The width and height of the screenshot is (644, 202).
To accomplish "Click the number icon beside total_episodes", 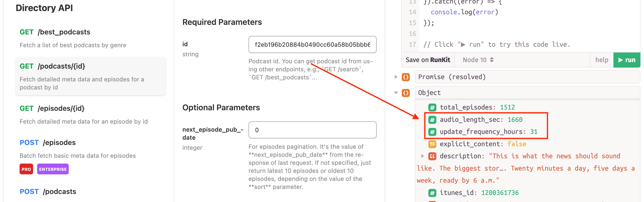I will 432,108.
